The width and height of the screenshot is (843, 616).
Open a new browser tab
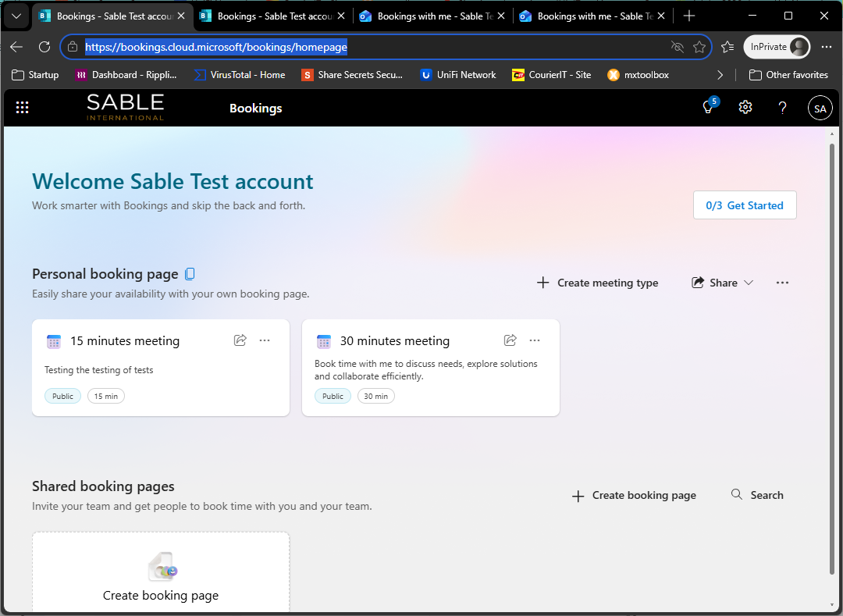point(688,16)
